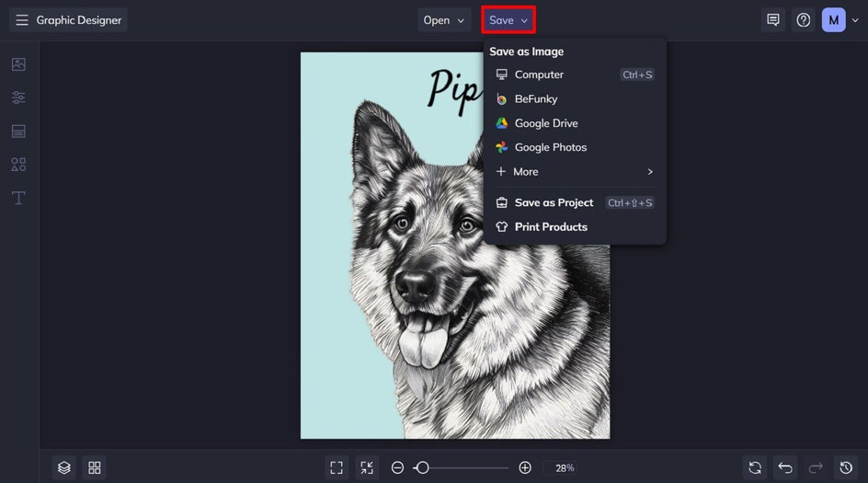Viewport: 868px width, 483px height.
Task: Open the Customize sliders panel in sidebar
Action: tap(18, 98)
